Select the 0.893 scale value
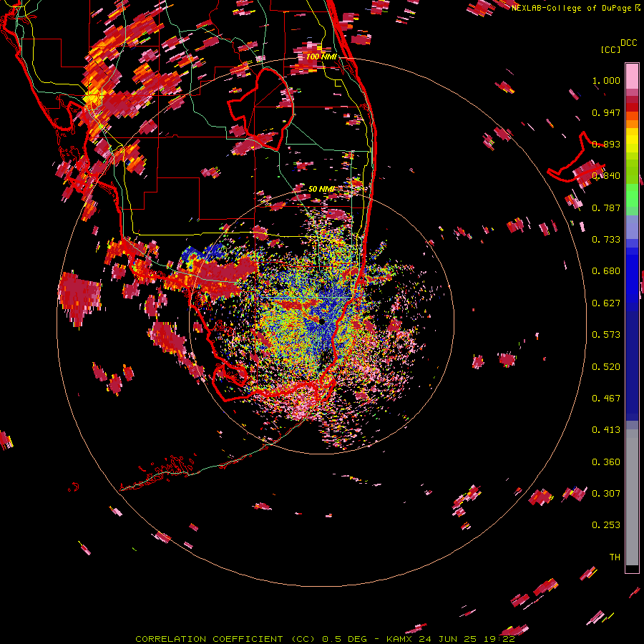644x644 pixels. tap(606, 144)
